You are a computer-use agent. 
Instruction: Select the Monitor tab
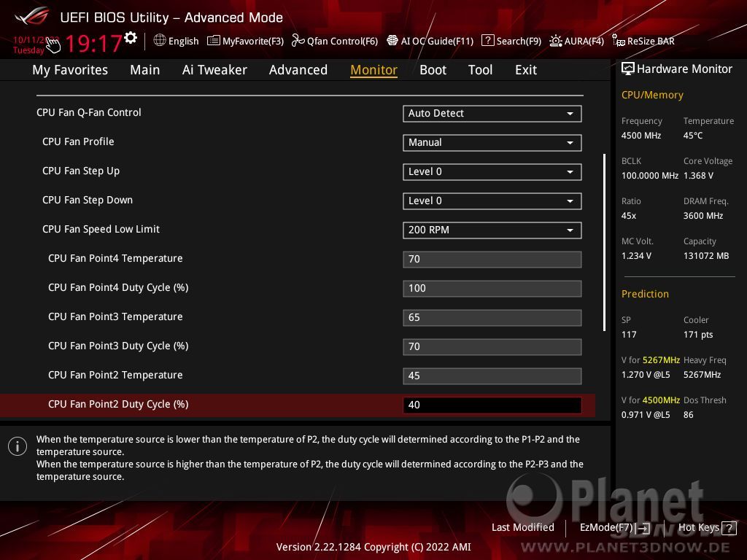click(x=373, y=70)
